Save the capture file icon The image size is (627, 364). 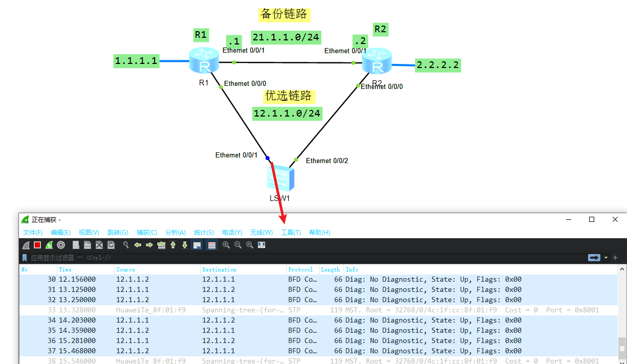coord(88,245)
